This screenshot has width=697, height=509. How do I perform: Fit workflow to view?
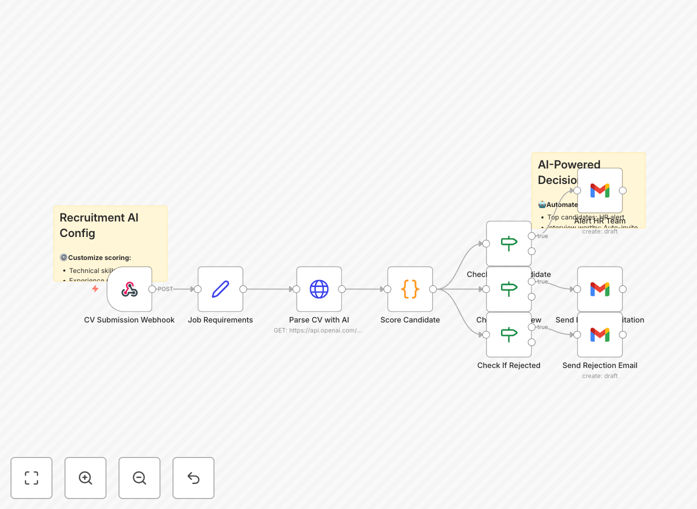(x=32, y=478)
